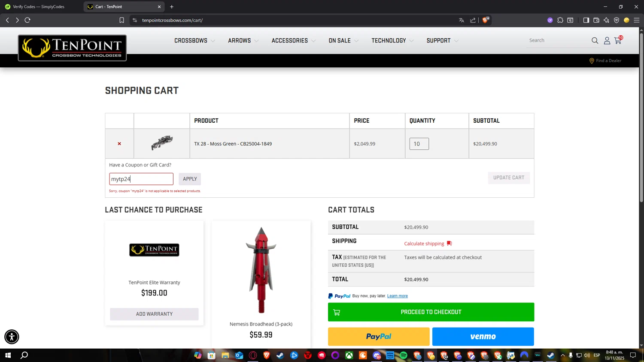
Task: Open the Xbox app from the taskbar
Action: click(x=349, y=355)
